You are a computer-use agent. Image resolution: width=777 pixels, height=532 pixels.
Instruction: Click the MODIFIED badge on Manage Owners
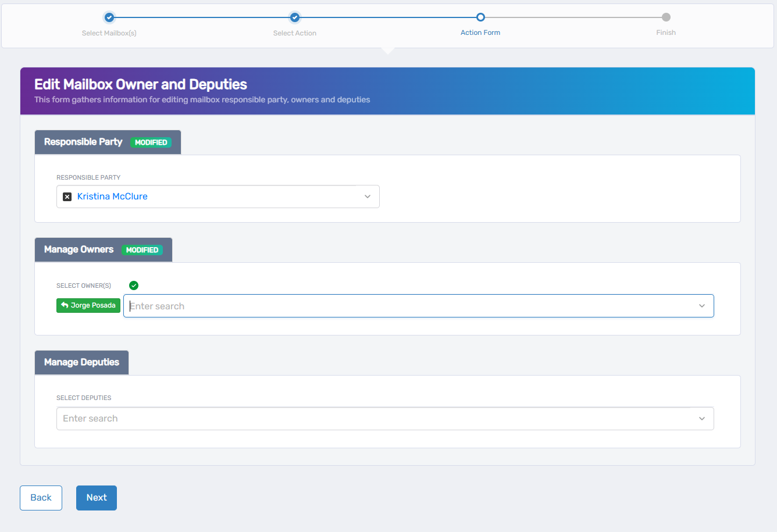(x=142, y=250)
